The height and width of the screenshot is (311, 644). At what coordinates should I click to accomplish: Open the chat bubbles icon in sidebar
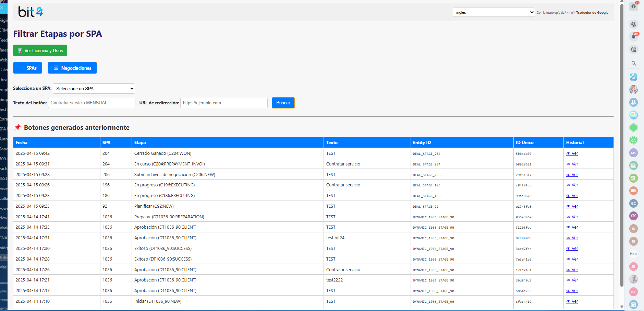(633, 115)
